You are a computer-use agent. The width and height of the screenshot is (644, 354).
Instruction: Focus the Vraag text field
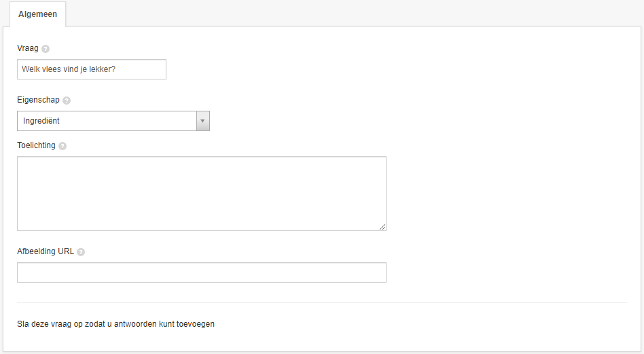point(92,69)
